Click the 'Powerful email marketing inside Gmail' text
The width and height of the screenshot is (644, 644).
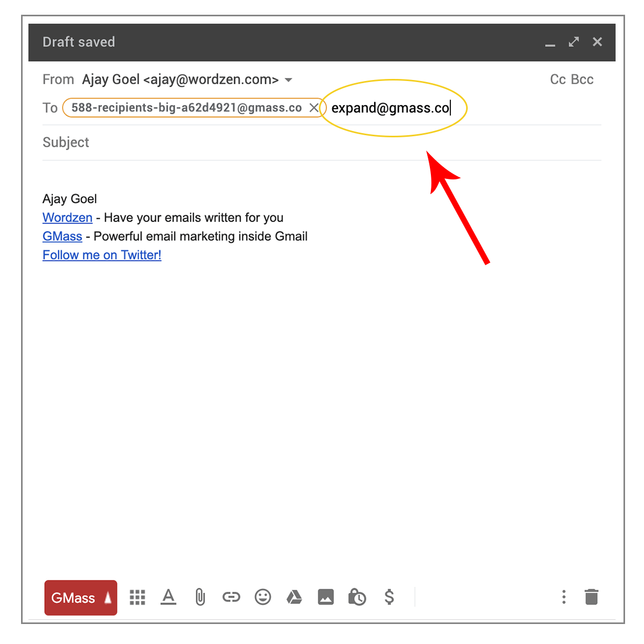[x=200, y=236]
